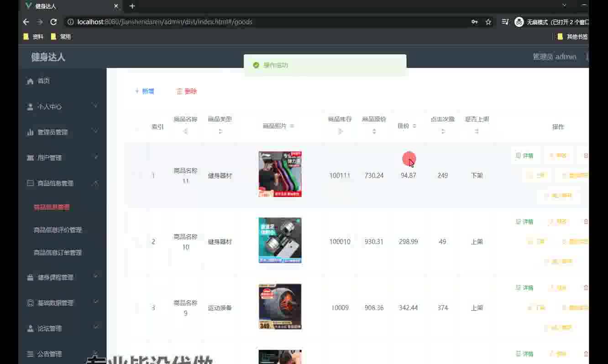
Task: View the resistance band product photo in row 1
Action: pyautogui.click(x=280, y=174)
